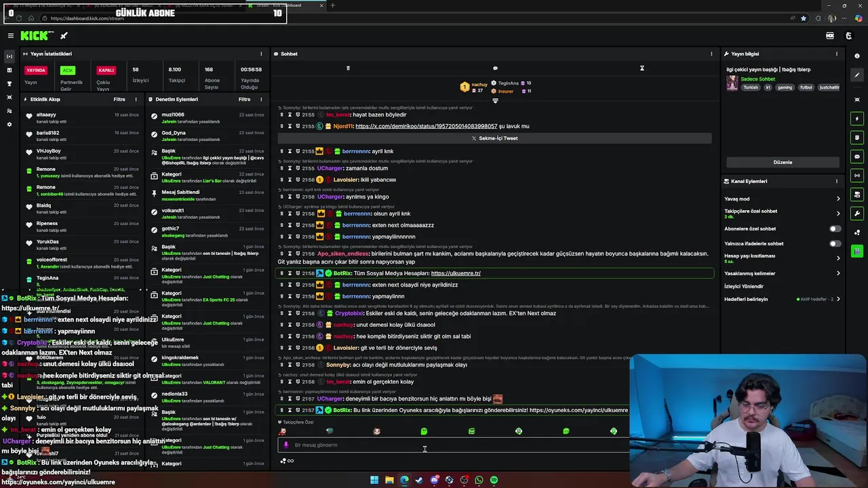Click the channel points infinity indicator

(x=288, y=461)
